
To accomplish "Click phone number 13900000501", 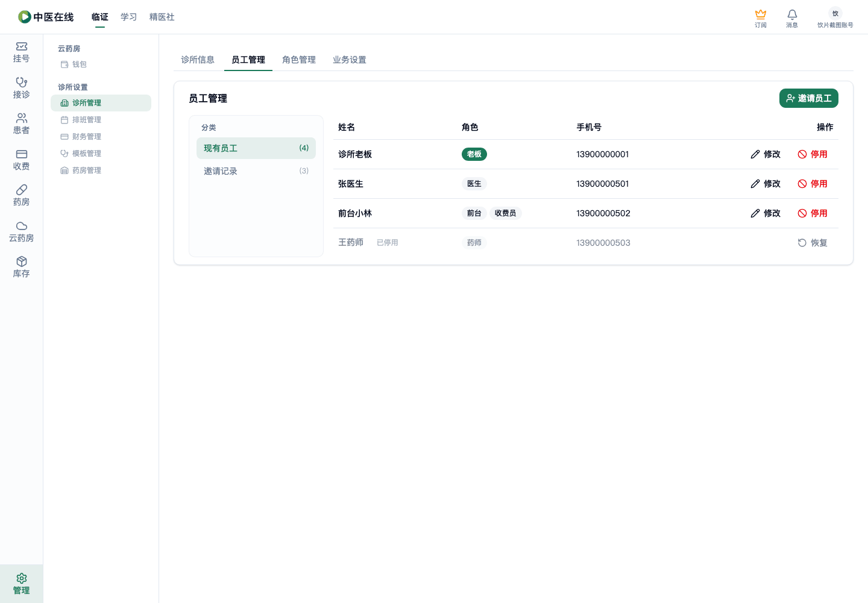I will [603, 184].
